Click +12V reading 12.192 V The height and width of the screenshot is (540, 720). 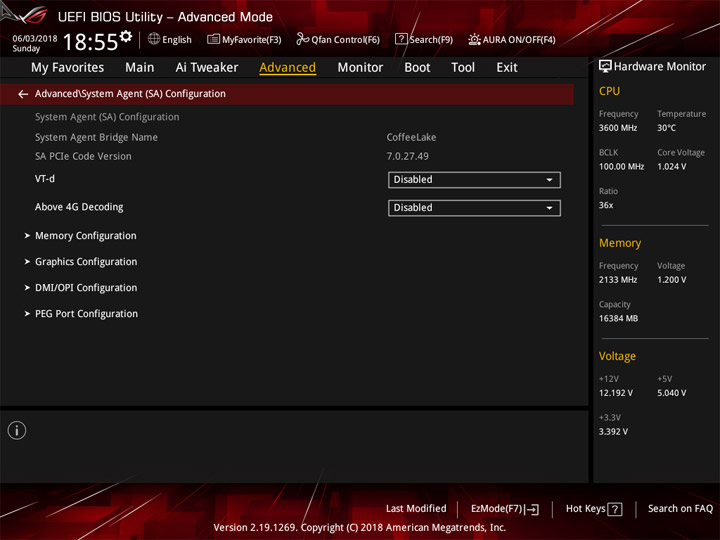pyautogui.click(x=616, y=393)
